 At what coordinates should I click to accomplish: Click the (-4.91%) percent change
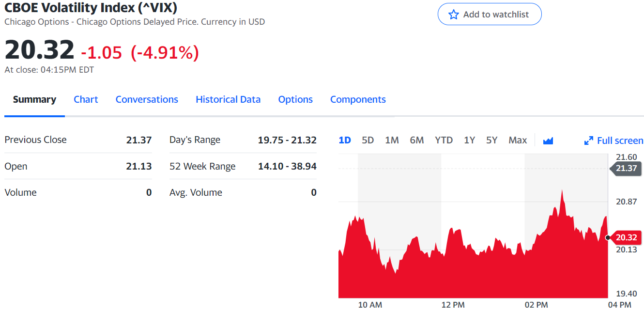[165, 52]
